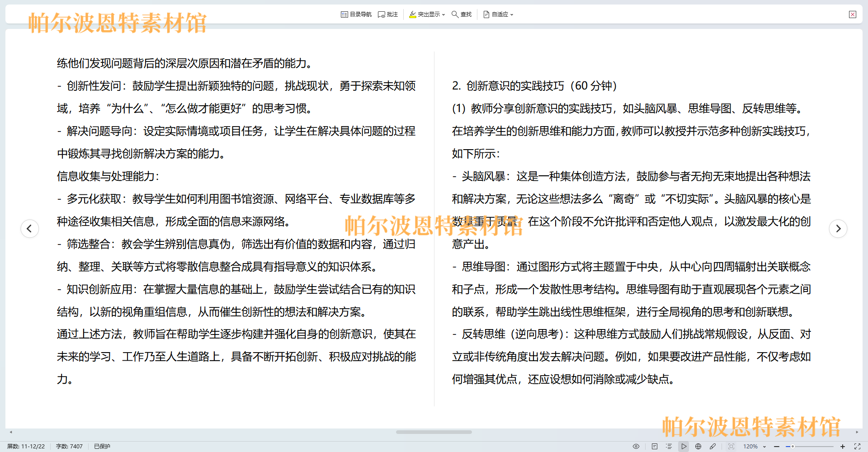Switch to outline view icon

coord(669,446)
